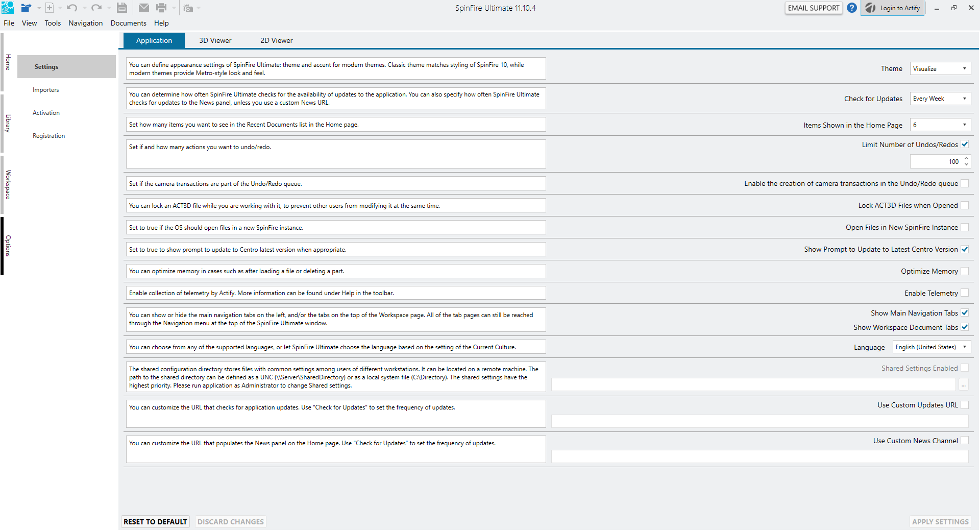Toggle Show Workspace Document Tabs checkbox
This screenshot has height=531, width=980.
(965, 327)
